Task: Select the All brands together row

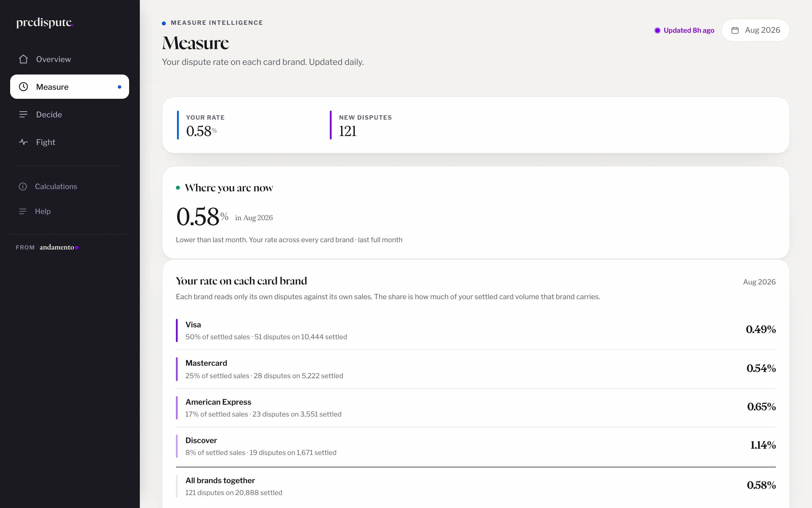Action: [475, 486]
